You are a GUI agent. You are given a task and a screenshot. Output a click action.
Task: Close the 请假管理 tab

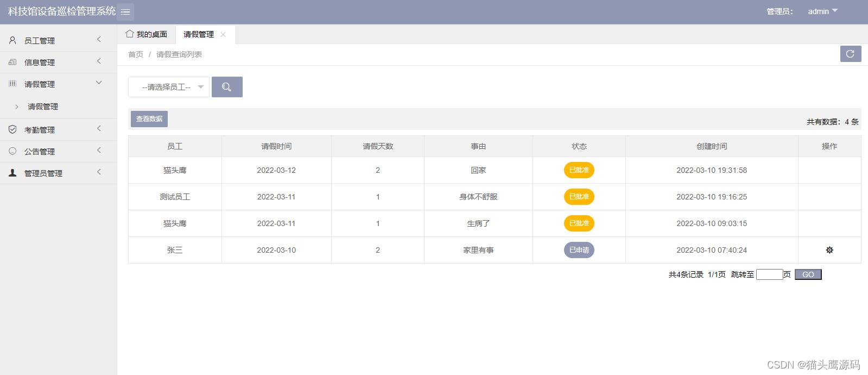click(223, 34)
